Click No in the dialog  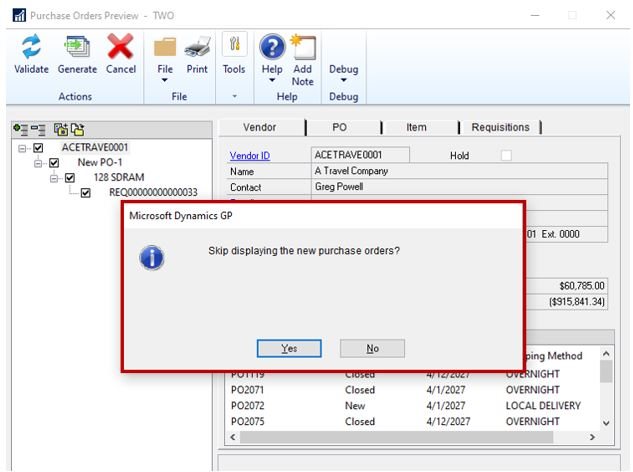click(x=372, y=348)
